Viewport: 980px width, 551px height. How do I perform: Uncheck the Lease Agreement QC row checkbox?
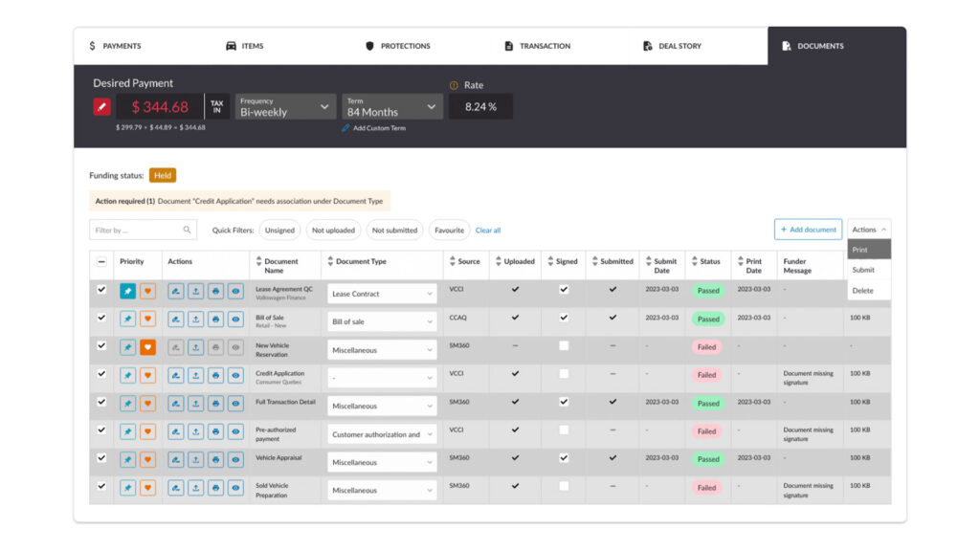[101, 289]
